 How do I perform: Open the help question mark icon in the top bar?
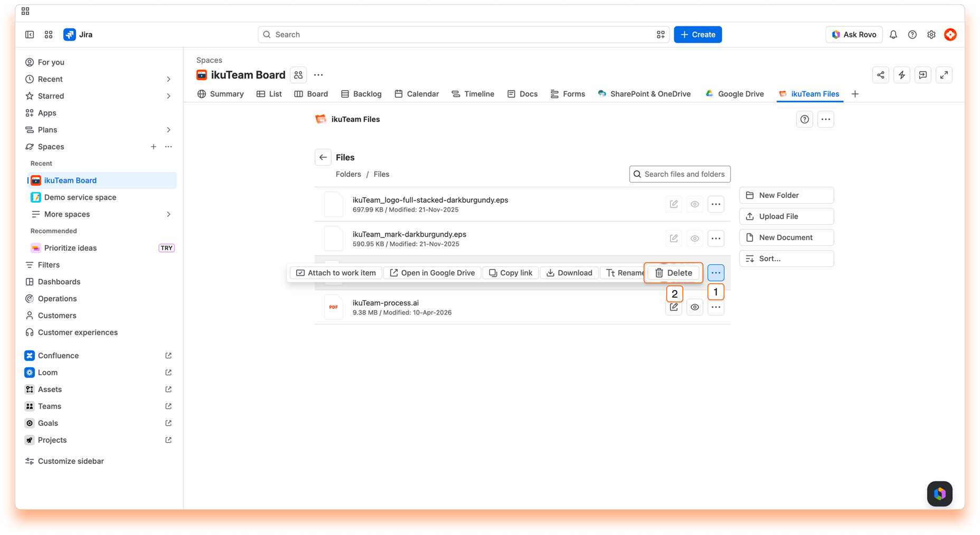[x=912, y=34]
